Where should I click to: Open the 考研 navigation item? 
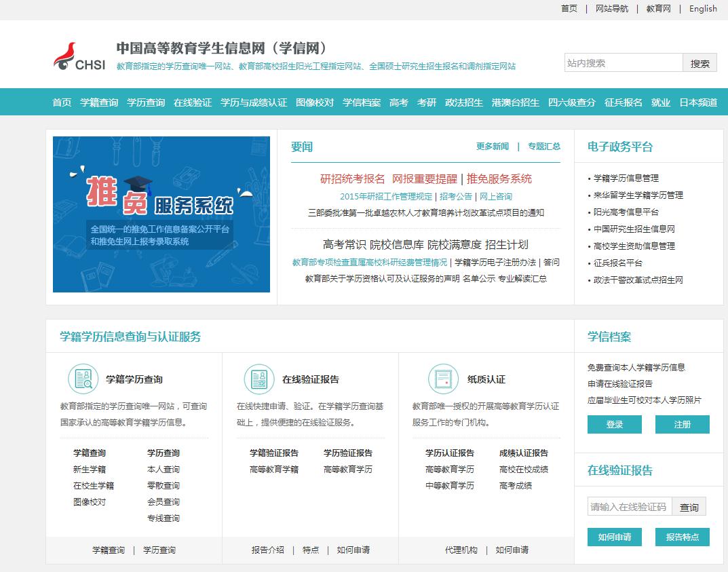(427, 102)
